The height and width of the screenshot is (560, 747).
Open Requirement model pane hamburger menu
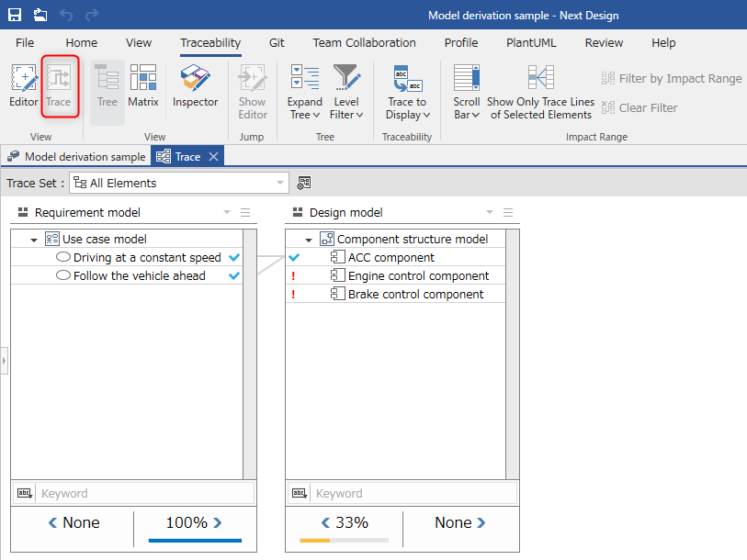(x=245, y=212)
